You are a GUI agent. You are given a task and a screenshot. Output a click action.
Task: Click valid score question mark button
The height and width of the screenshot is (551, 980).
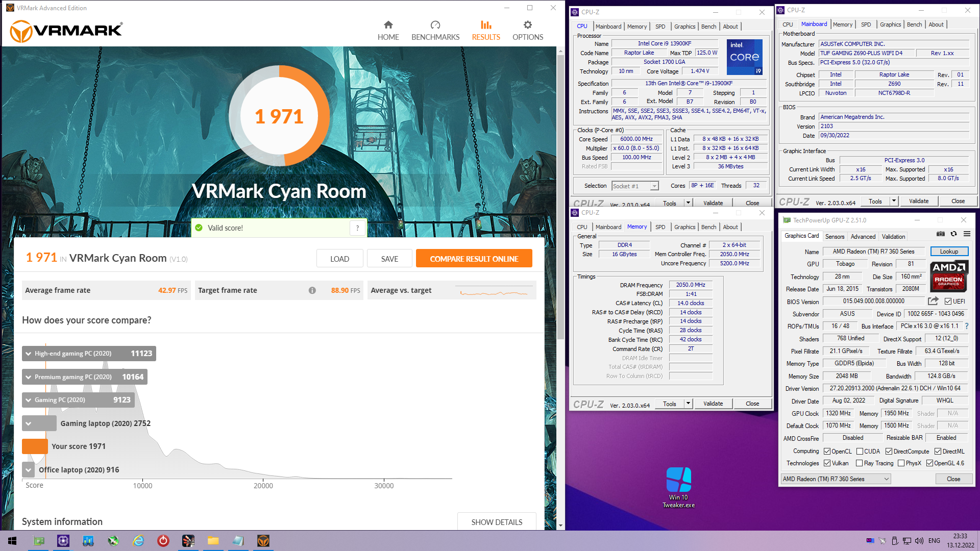pyautogui.click(x=357, y=228)
